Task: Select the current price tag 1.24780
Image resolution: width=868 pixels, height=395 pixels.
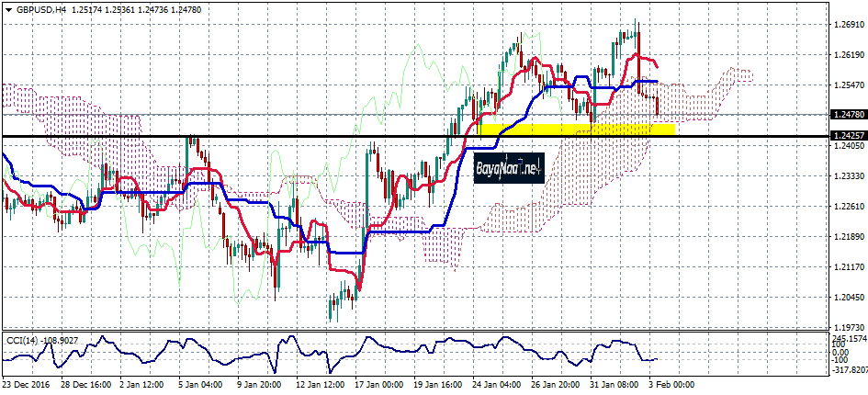Action: (847, 115)
